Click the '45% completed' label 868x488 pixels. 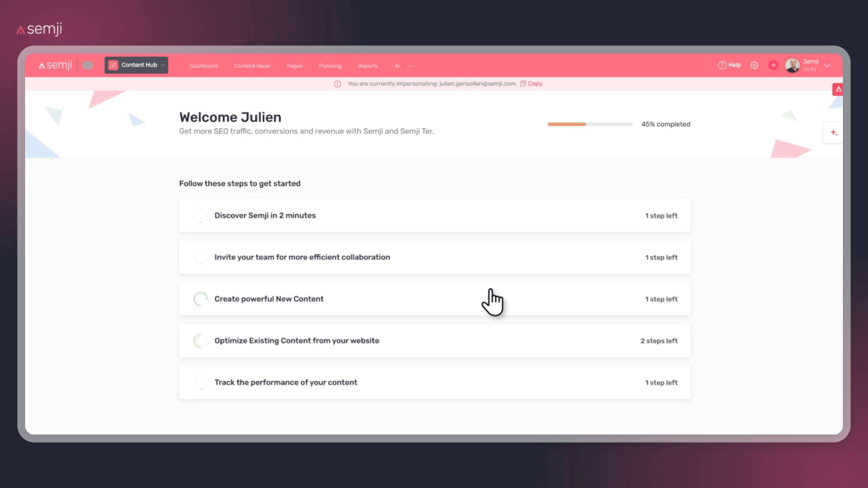tap(666, 125)
